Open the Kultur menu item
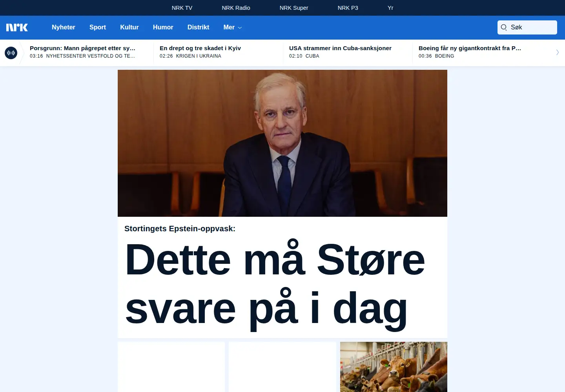 129,27
